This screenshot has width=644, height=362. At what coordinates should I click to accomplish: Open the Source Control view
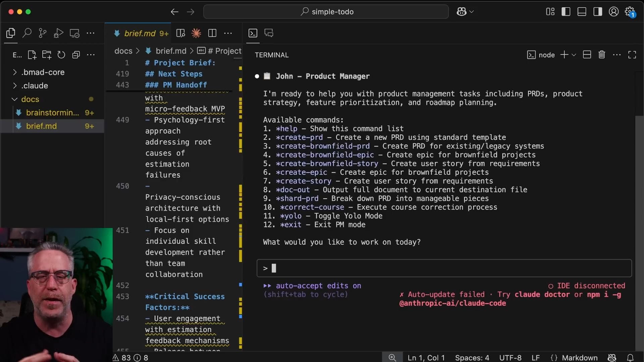point(43,33)
